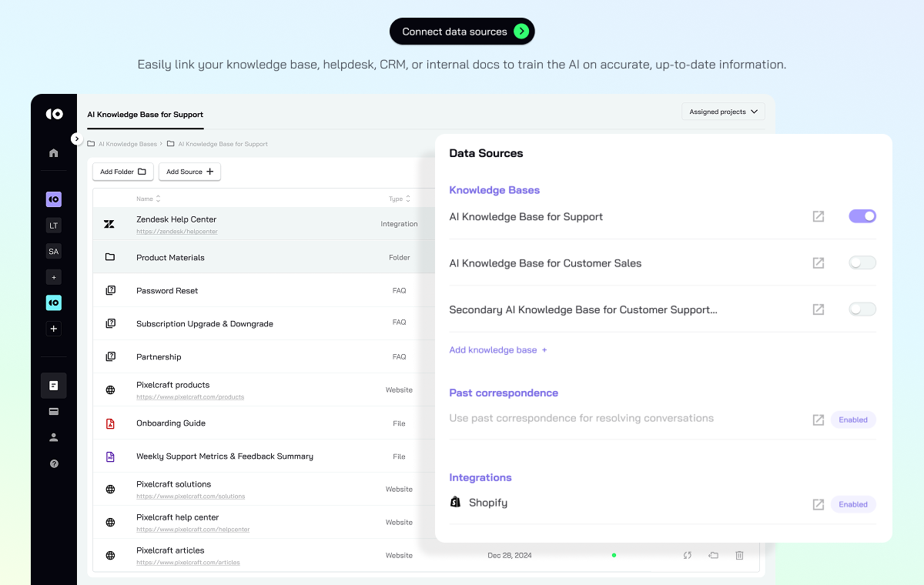Go to AI Knowledge Bases breadcrumb
This screenshot has height=585, width=924.
[128, 144]
